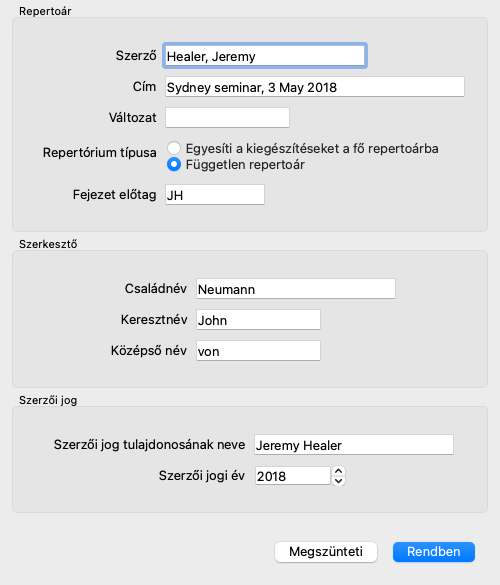The image size is (500, 585).
Task: Click the Rendben OK button
Action: [434, 552]
